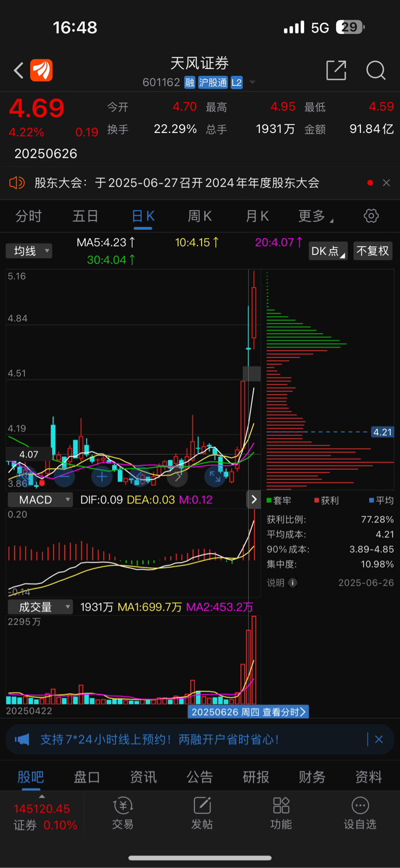Open the DK点 dropdown
The image size is (400, 868).
[x=328, y=251]
